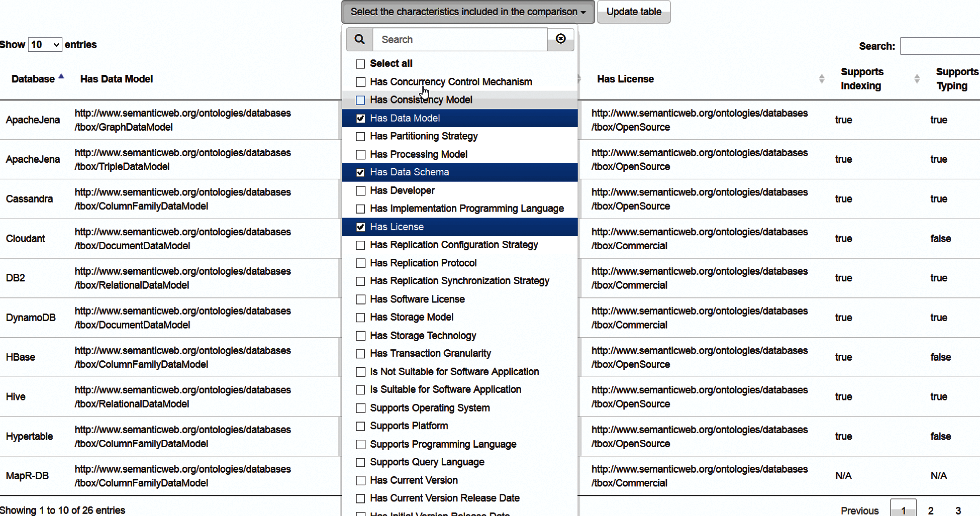Click the Has License sort arrows
Screen dimensions: 980x516
point(821,79)
